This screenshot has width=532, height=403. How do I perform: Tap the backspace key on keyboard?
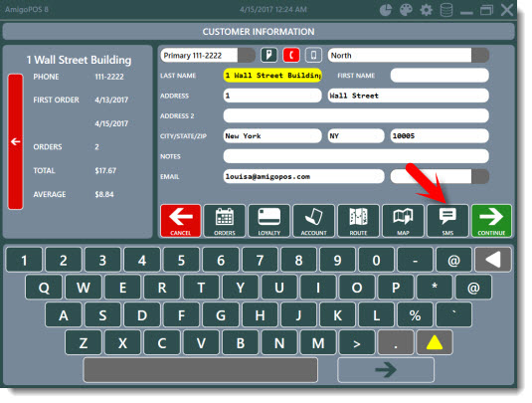click(492, 260)
